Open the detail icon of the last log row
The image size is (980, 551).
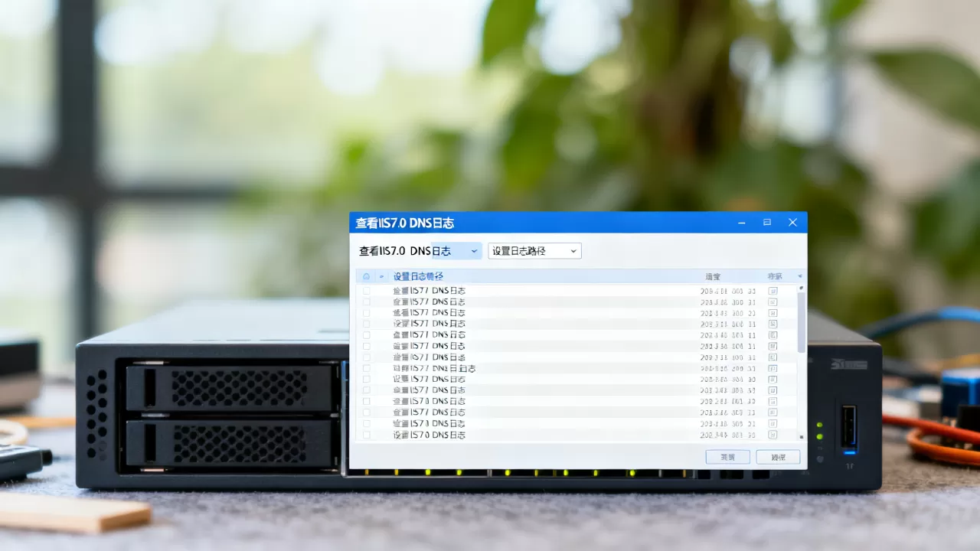tap(773, 435)
